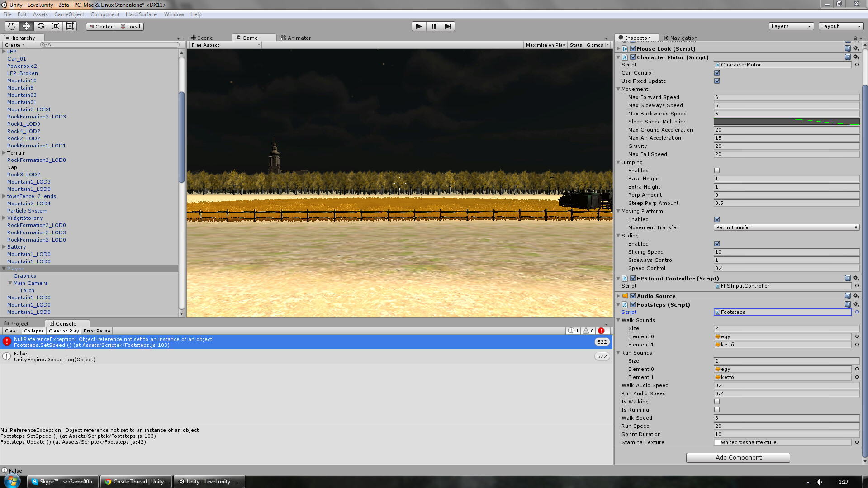Open Hierarchy Create dropdown

(14, 45)
